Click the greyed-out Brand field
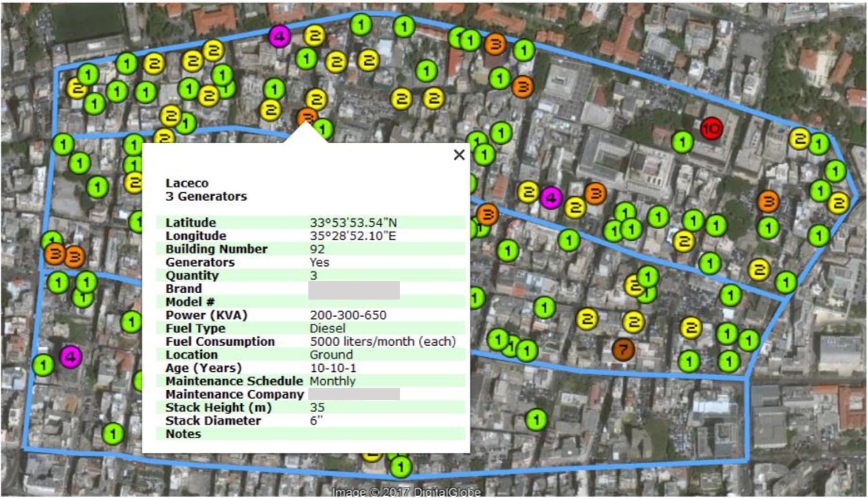The width and height of the screenshot is (868, 498). coord(354,290)
